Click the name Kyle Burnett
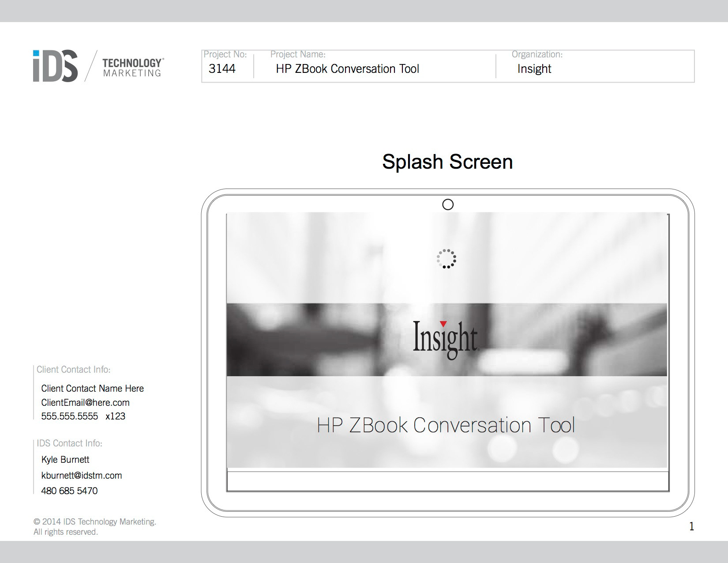The height and width of the screenshot is (563, 728). (x=65, y=460)
